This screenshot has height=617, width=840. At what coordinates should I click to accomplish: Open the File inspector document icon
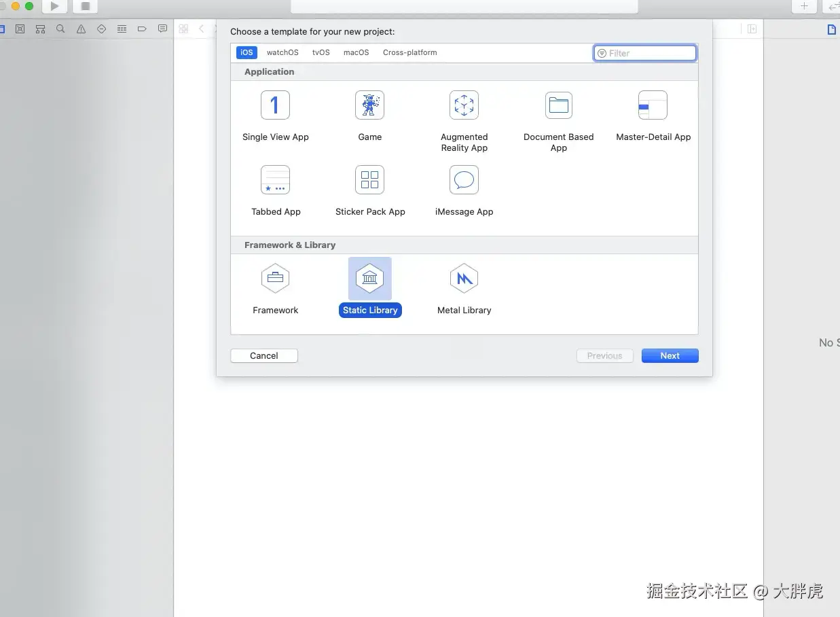(x=831, y=29)
